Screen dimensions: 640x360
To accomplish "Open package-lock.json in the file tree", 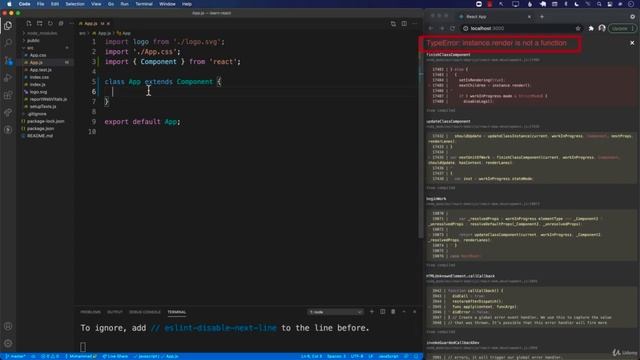I will click(45, 121).
